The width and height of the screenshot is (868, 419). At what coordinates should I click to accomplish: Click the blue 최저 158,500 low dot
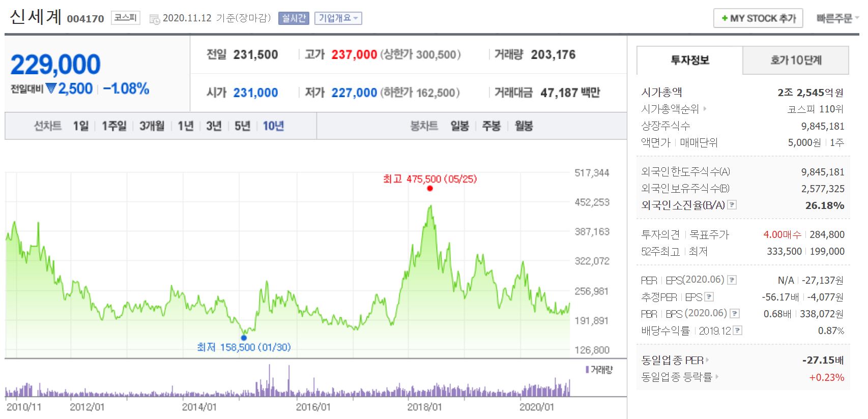click(244, 338)
